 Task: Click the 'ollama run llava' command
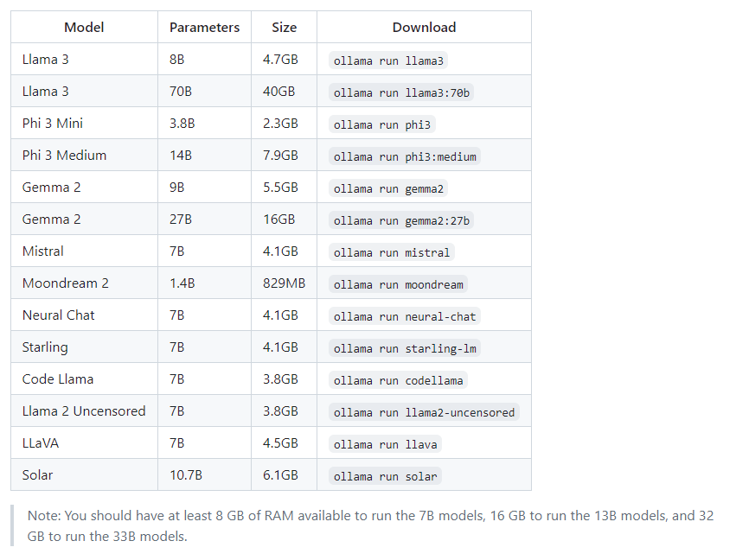point(385,443)
